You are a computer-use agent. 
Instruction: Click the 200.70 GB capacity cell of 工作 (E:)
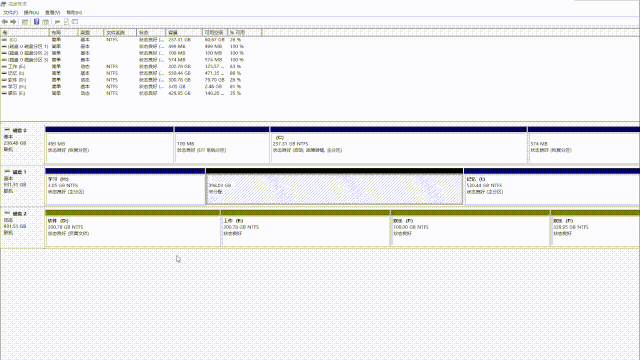pyautogui.click(x=180, y=67)
